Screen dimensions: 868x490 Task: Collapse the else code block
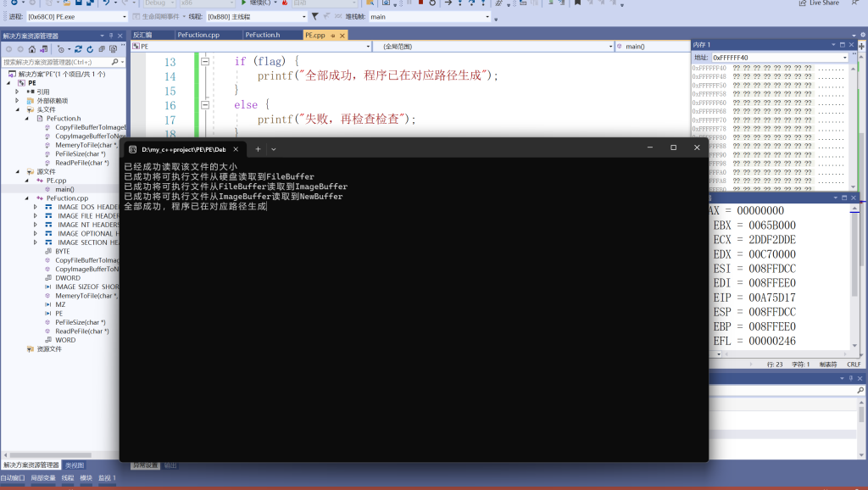point(204,105)
